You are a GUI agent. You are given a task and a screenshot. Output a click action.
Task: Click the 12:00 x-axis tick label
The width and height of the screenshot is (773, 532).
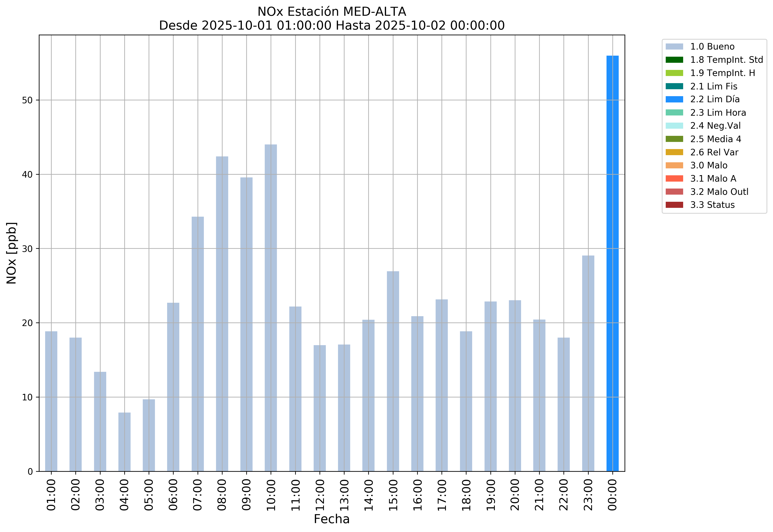point(320,495)
